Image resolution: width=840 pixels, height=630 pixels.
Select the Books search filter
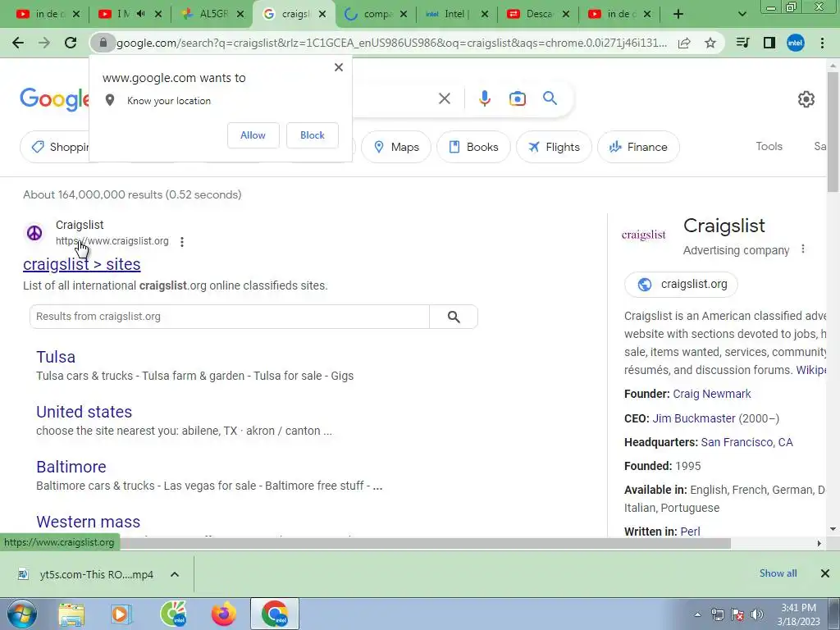click(x=473, y=147)
